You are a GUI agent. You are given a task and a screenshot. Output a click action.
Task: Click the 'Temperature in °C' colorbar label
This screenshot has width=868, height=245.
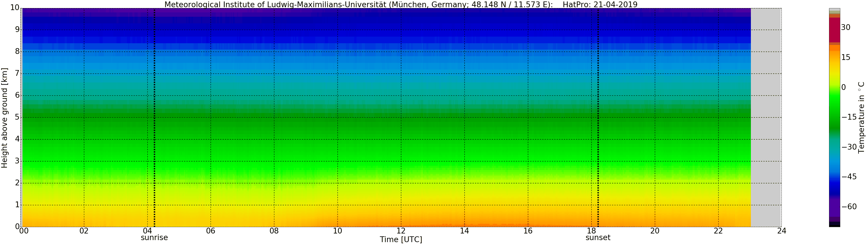pyautogui.click(x=861, y=117)
